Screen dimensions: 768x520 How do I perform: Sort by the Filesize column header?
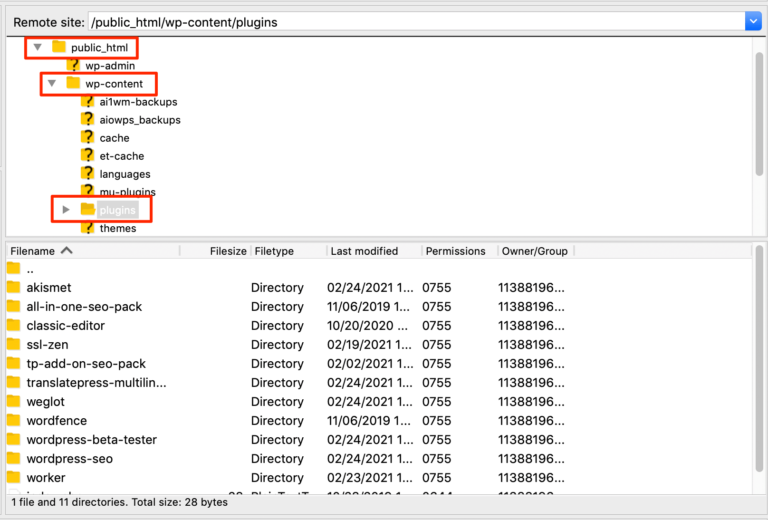(x=228, y=251)
